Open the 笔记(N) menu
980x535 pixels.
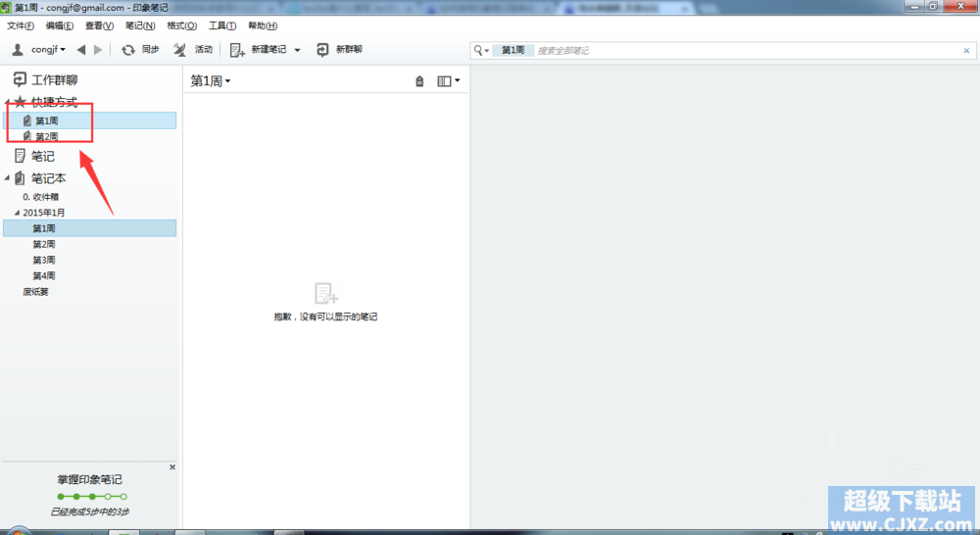pyautogui.click(x=140, y=25)
